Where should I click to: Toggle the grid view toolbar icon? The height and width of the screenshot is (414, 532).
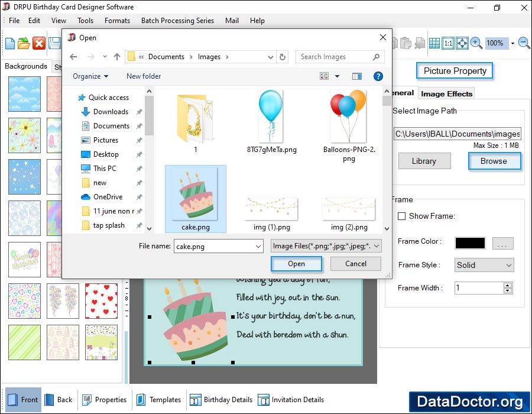click(x=434, y=43)
